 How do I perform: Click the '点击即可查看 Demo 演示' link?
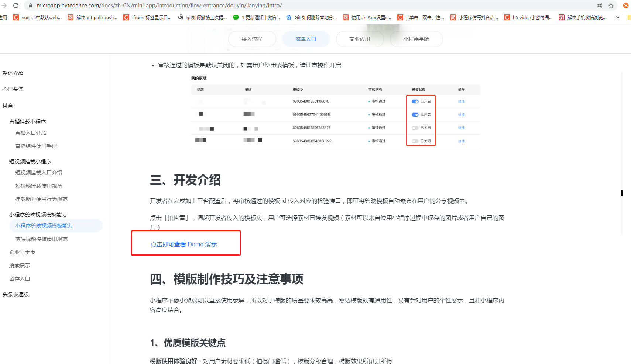click(184, 244)
